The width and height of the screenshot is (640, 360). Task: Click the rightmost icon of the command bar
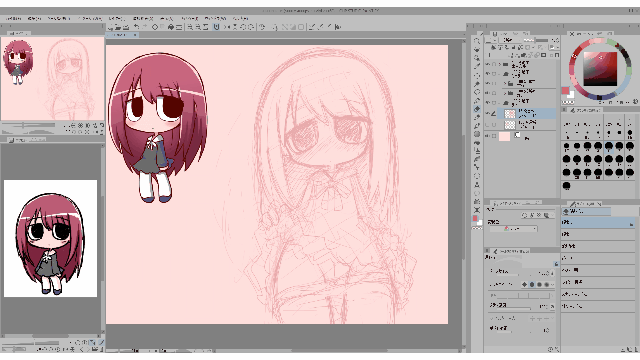[x=338, y=27]
